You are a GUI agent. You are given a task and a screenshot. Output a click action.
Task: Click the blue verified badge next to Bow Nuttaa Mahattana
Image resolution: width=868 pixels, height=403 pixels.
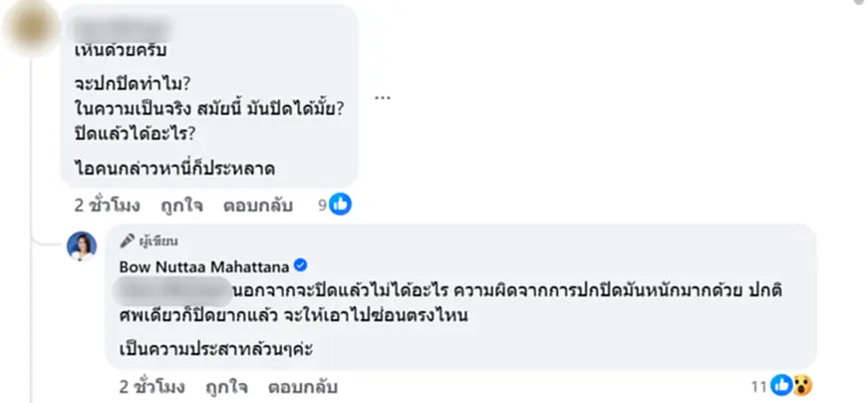299,265
